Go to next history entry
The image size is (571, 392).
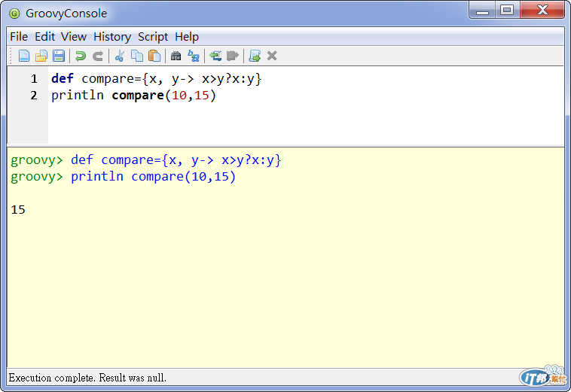pos(232,56)
